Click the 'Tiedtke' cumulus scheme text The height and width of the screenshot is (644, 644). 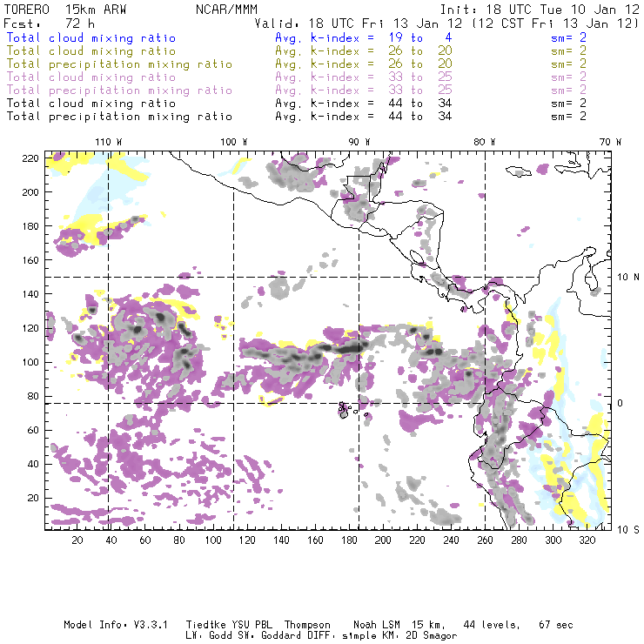pyautogui.click(x=206, y=625)
